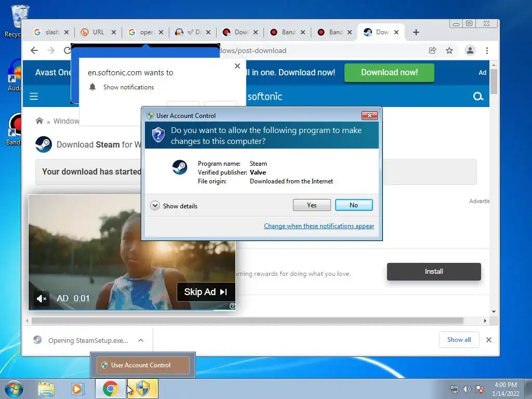Click the page horizontal scrollbar
The image size is (532, 399).
(247, 321)
